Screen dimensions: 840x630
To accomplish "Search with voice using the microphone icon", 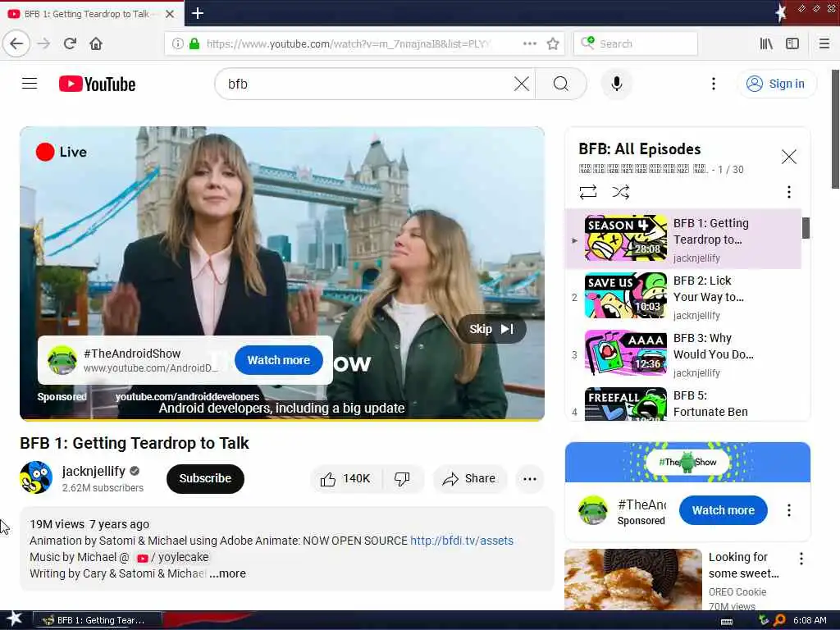I will (617, 84).
